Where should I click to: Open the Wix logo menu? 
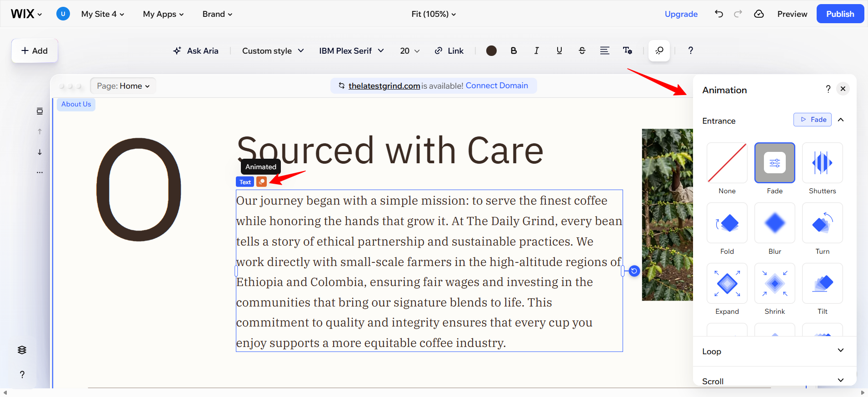click(x=26, y=14)
